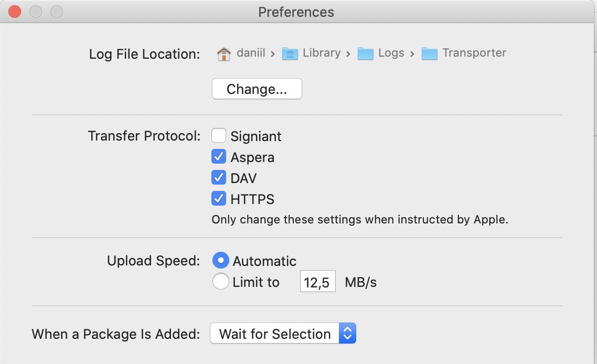Click the chevron after Library
This screenshot has width=597, height=364.
click(348, 54)
